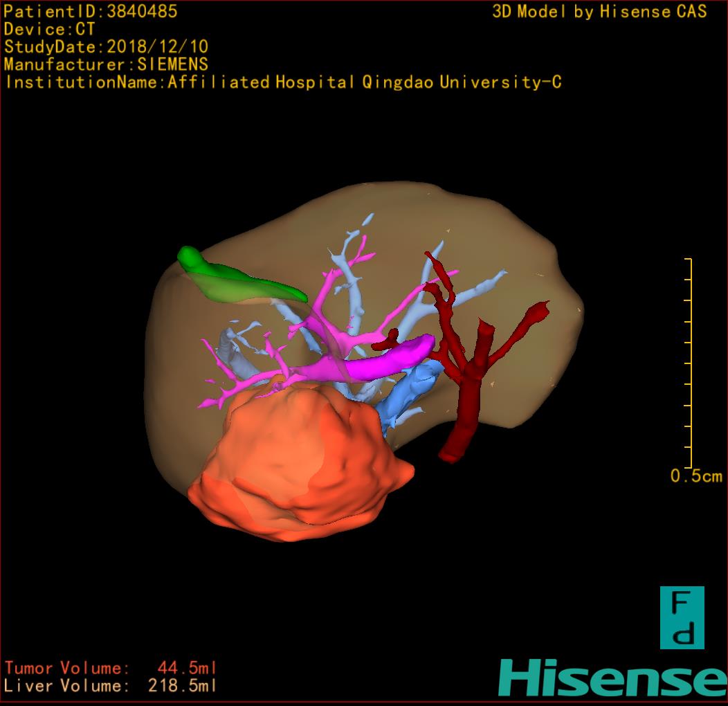Click the Fd orientation indicator icon

[x=682, y=617]
